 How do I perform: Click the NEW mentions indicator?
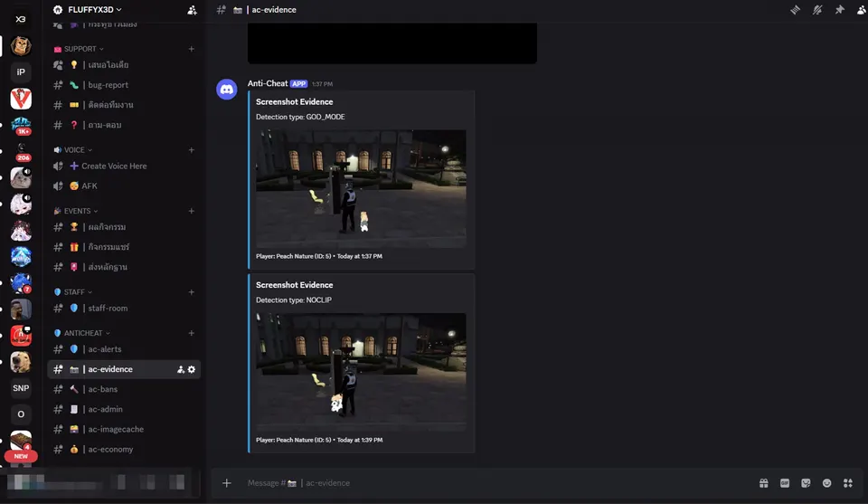pos(21,456)
